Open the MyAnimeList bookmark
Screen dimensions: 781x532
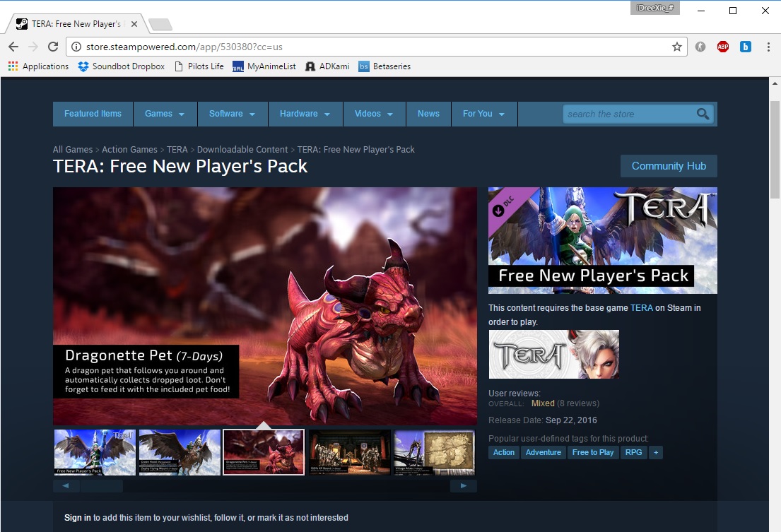(x=264, y=66)
